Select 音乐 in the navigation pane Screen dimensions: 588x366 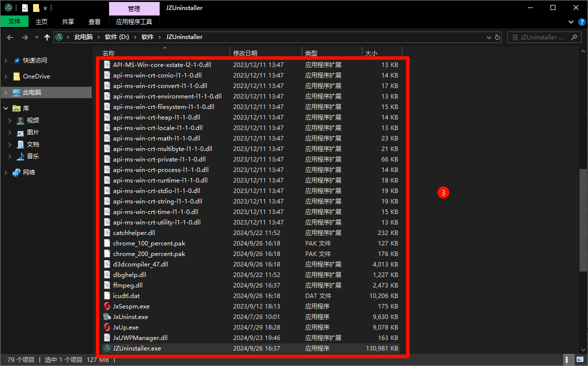[33, 156]
